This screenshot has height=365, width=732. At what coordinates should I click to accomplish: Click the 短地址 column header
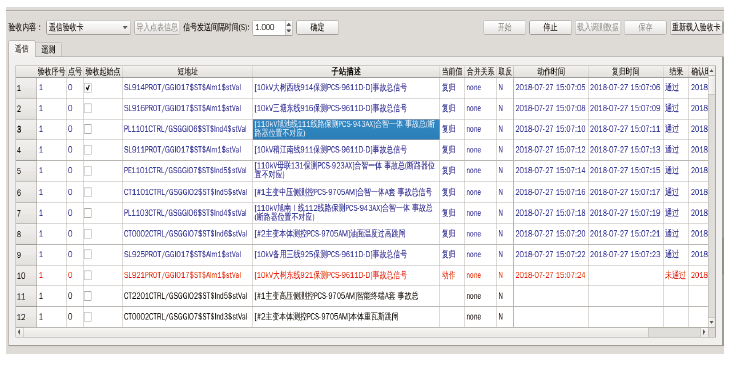tap(187, 71)
